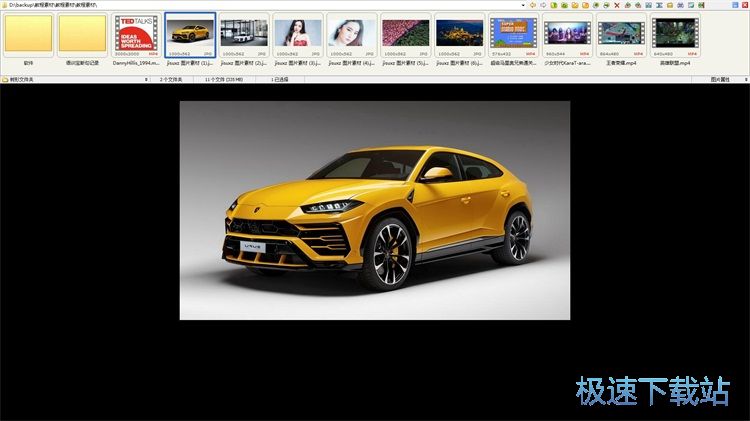
Task: Expand the 图片属性 panel dropdown arrow
Action: tap(746, 79)
